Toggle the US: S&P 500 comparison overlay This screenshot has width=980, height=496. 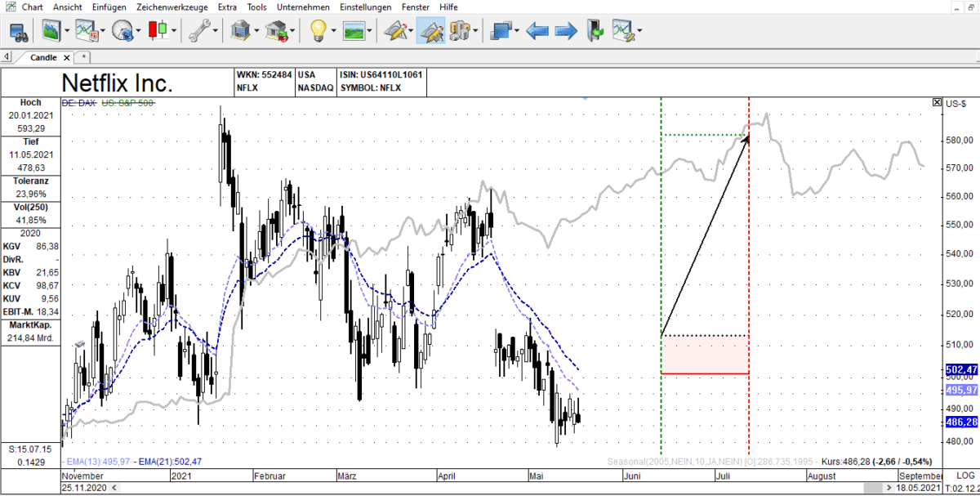127,103
